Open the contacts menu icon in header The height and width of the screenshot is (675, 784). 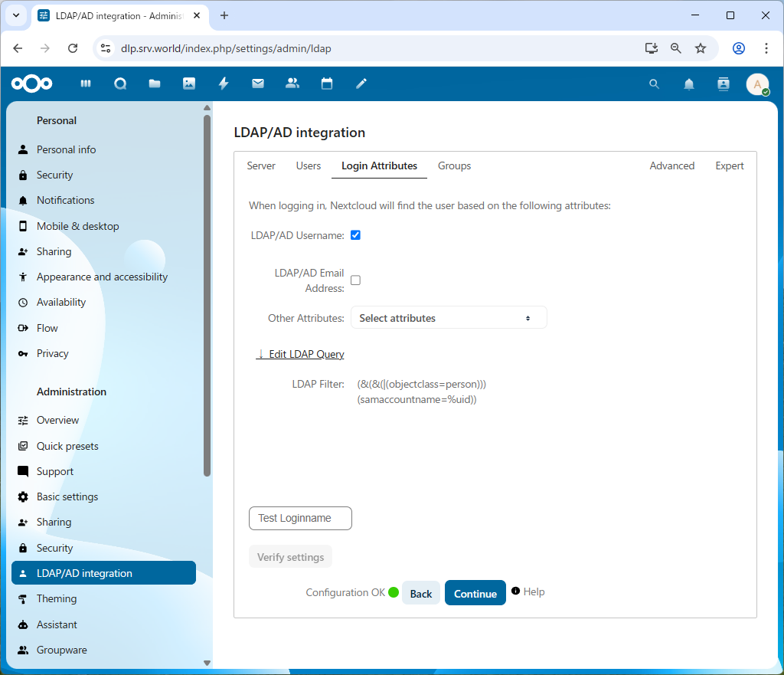pos(724,84)
